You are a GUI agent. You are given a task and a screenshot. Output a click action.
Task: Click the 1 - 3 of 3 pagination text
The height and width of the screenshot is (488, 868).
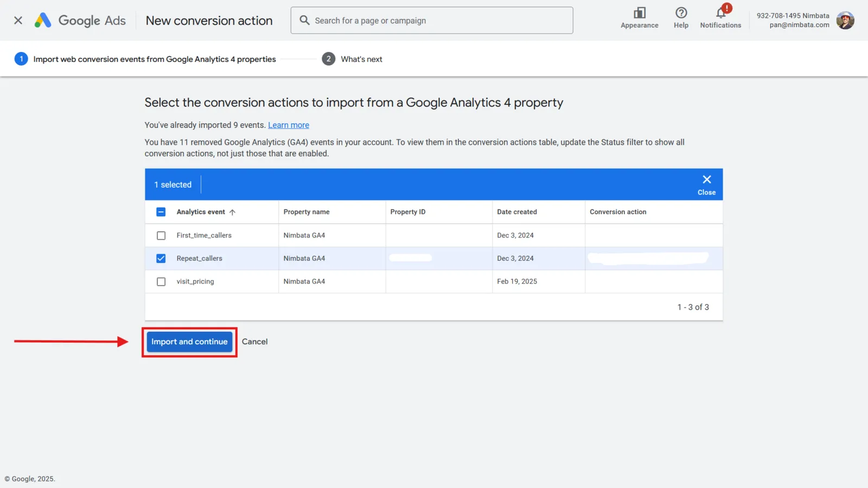(693, 307)
